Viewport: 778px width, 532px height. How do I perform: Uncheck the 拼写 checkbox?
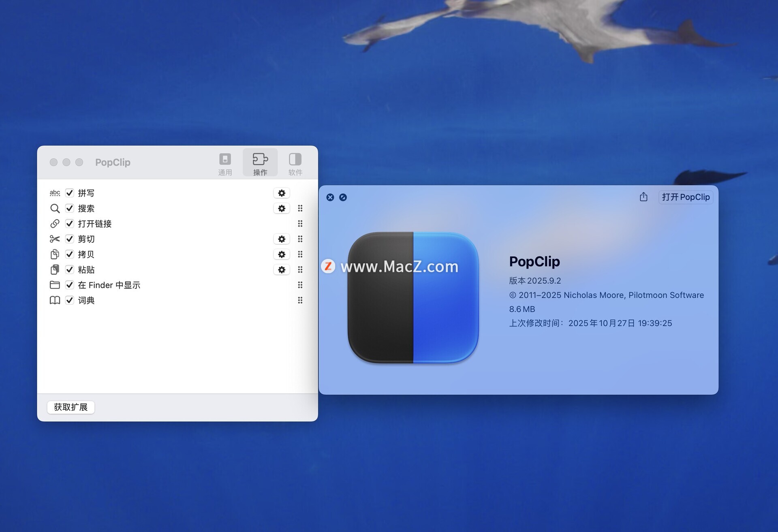pyautogui.click(x=70, y=193)
